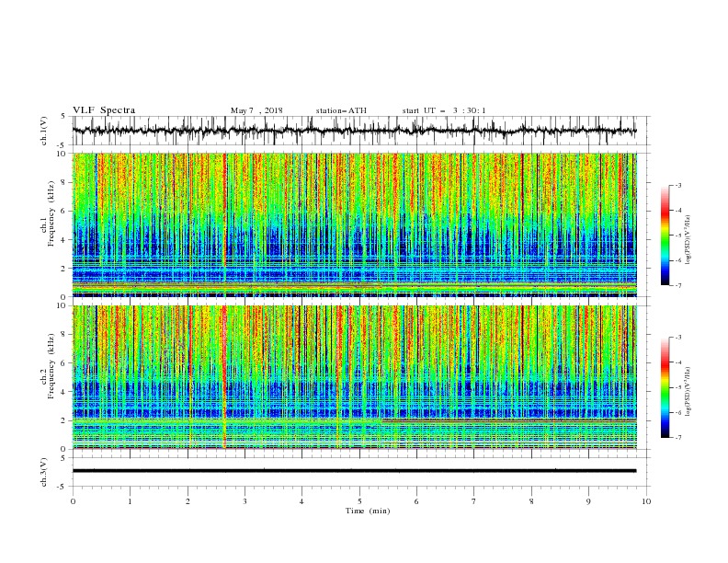The width and height of the screenshot is (728, 563).
Task: Click the "start UT = 3:30:1" text
Action: pos(444,110)
